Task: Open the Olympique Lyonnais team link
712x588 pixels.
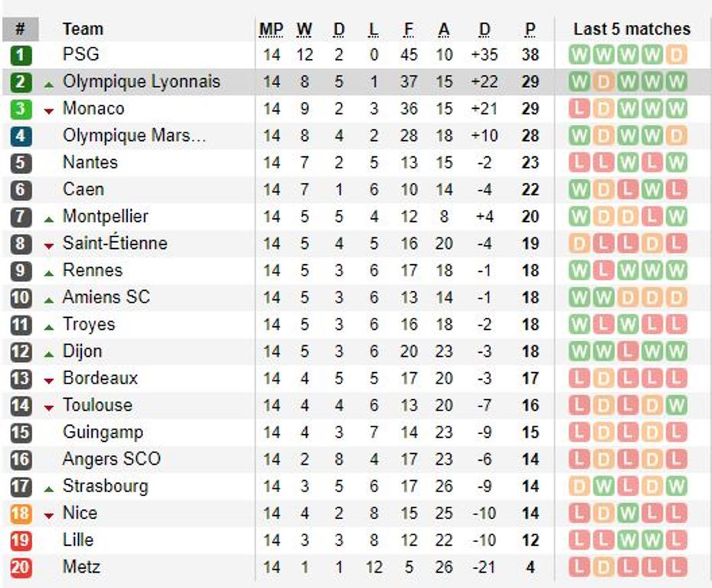Action: pos(141,82)
